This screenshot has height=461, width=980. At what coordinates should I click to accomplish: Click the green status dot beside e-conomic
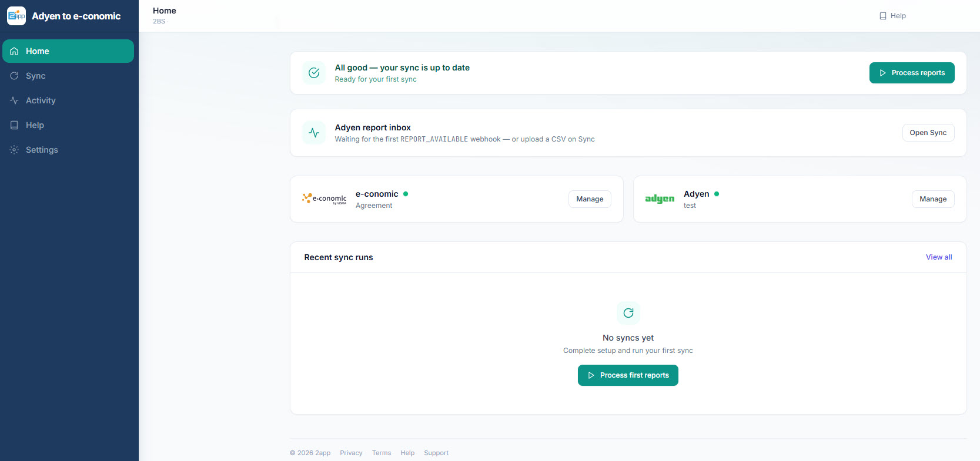(406, 194)
